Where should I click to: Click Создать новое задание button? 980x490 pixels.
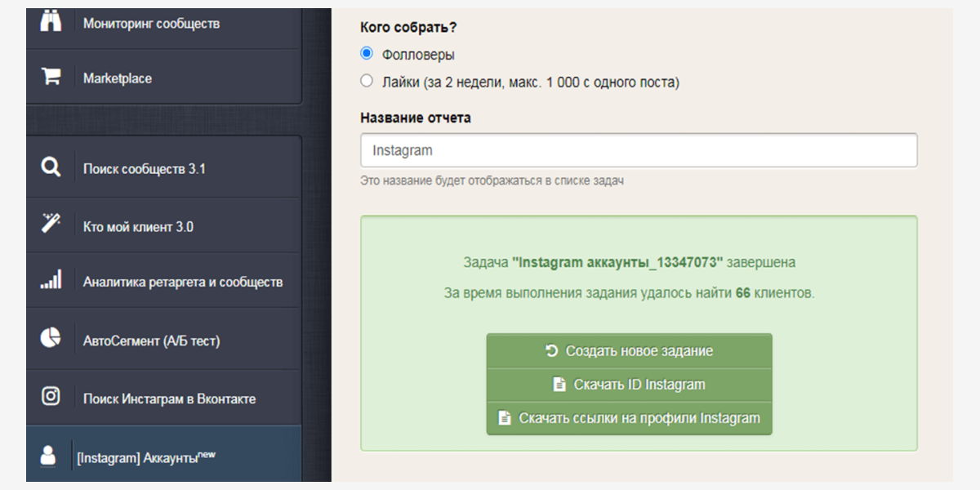(x=629, y=350)
